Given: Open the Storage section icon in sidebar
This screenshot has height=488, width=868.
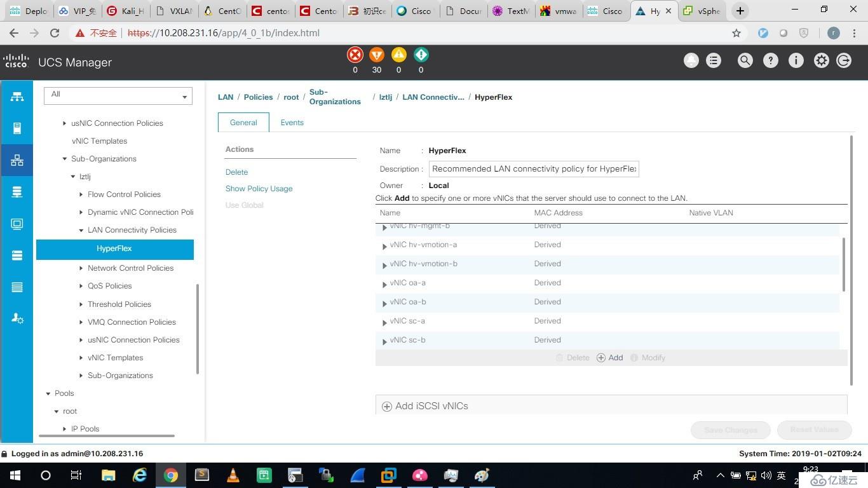Looking at the screenshot, I should click(17, 255).
